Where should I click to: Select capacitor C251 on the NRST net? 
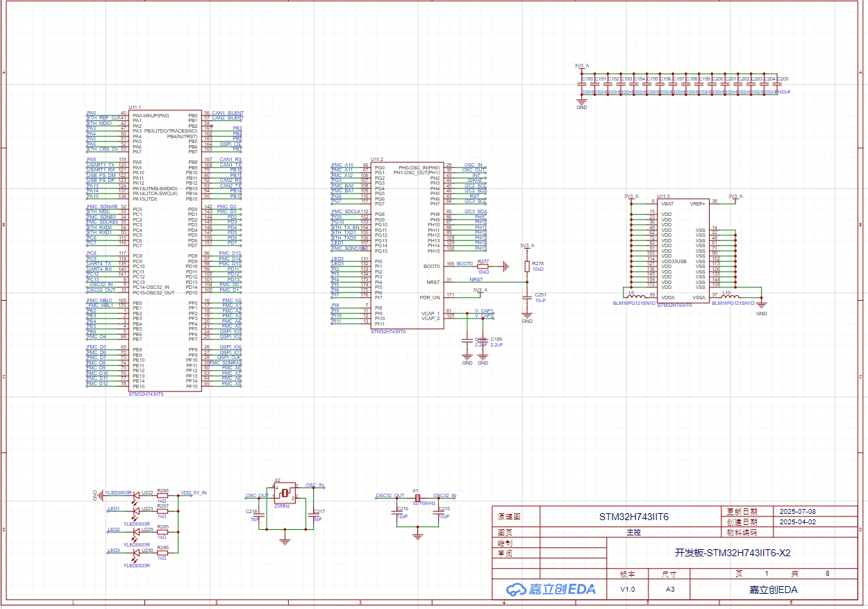tap(527, 297)
